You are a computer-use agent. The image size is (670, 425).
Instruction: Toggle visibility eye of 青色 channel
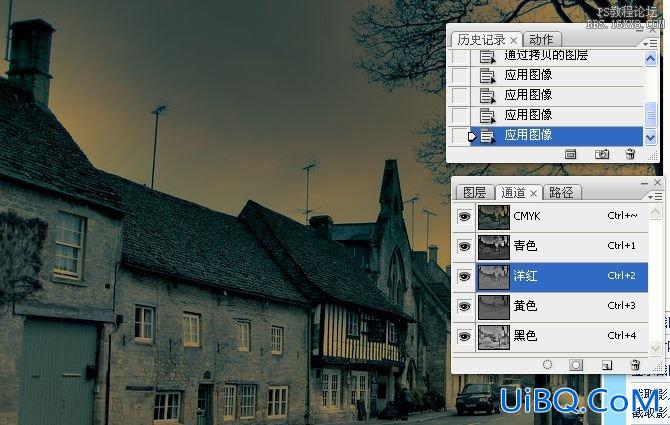tap(464, 246)
